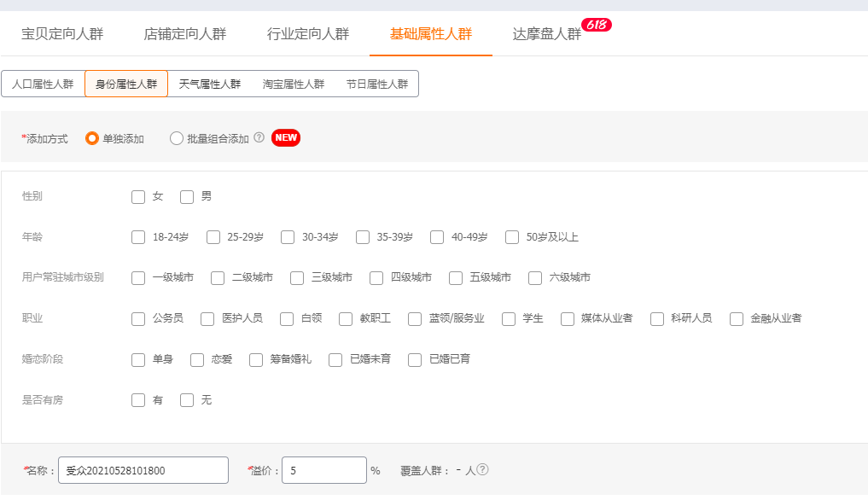Open the 宝贝定向人群 tab
Viewport: 868px width, 500px height.
(x=62, y=34)
